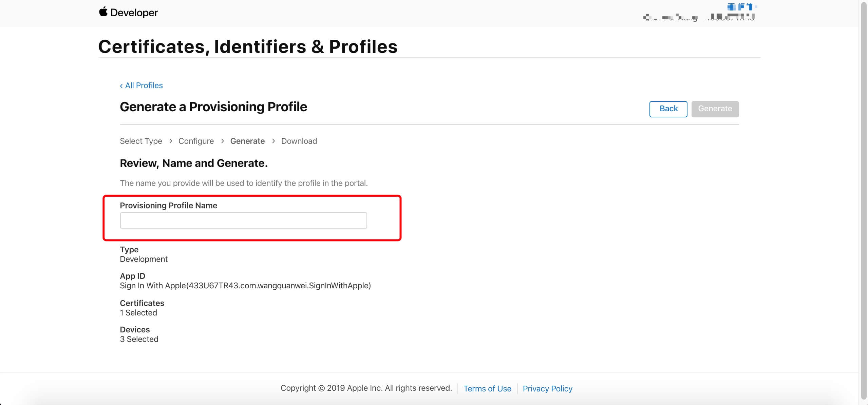This screenshot has width=868, height=405.
Task: Click the Certificates, Identifiers & Profiles heading
Action: (x=248, y=46)
